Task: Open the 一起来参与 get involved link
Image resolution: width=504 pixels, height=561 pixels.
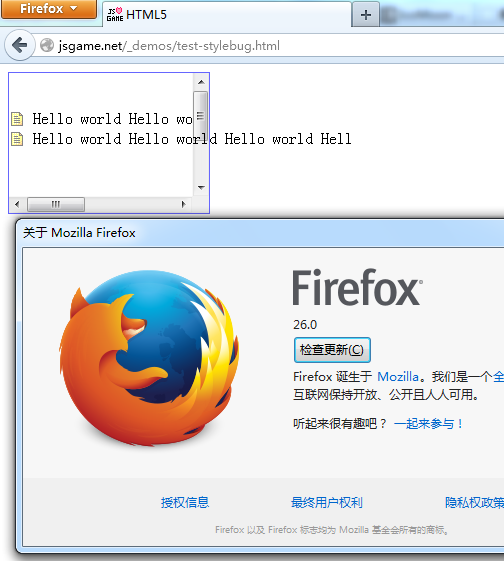Action: click(429, 424)
